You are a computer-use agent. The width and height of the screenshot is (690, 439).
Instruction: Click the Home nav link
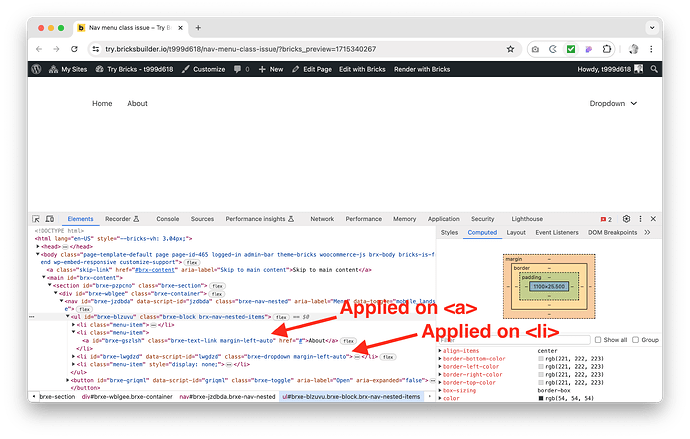click(102, 103)
